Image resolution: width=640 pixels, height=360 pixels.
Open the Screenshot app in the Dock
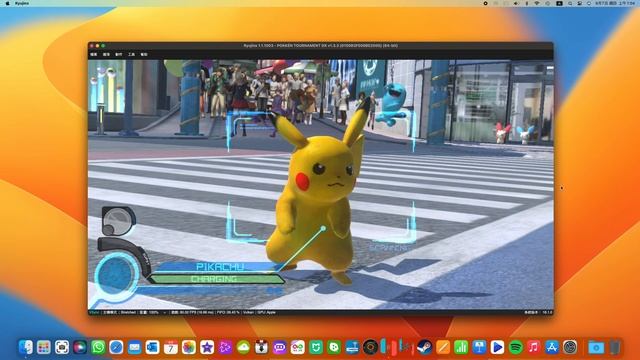(x=62, y=347)
